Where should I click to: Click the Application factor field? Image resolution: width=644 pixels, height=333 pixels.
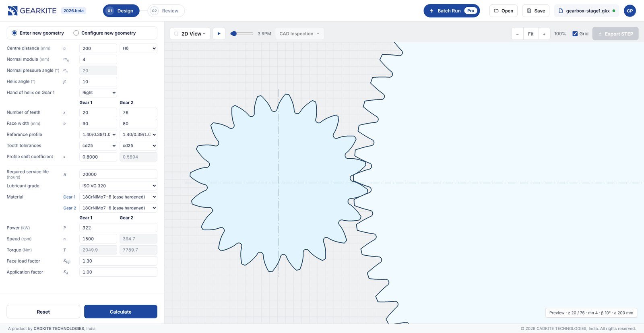pos(118,272)
